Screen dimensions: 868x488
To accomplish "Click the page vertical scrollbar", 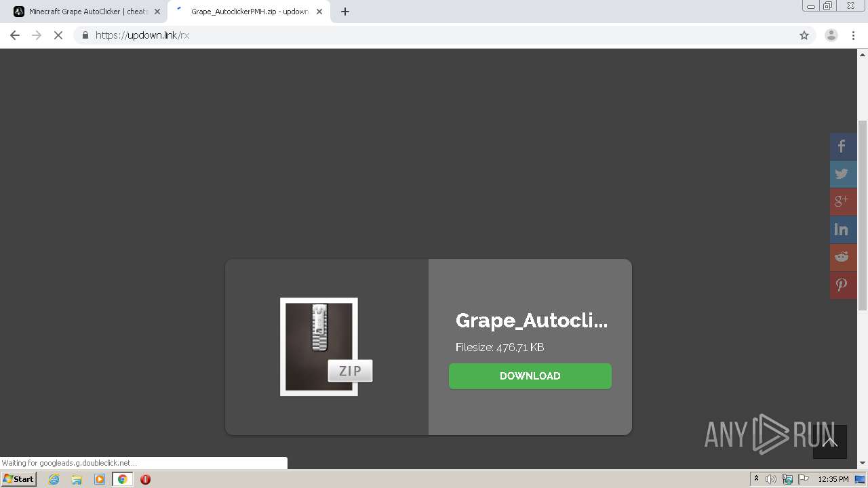I will [863, 216].
